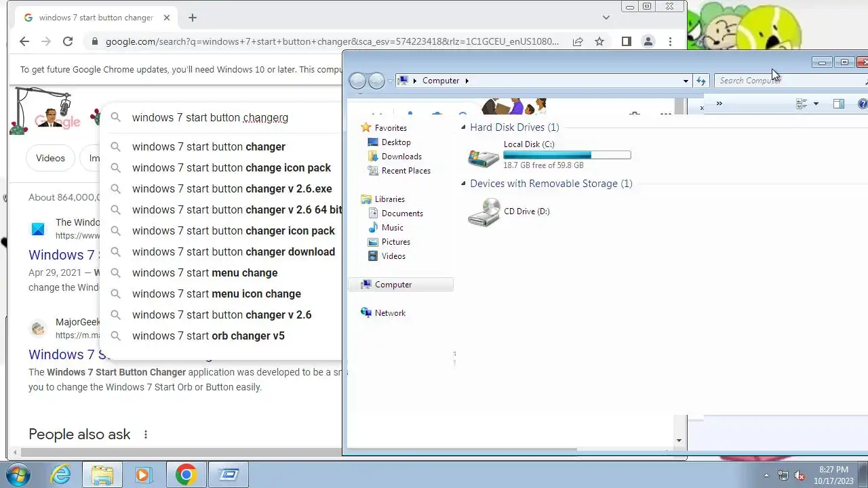Open Recent Places in Favorites

[x=406, y=171]
